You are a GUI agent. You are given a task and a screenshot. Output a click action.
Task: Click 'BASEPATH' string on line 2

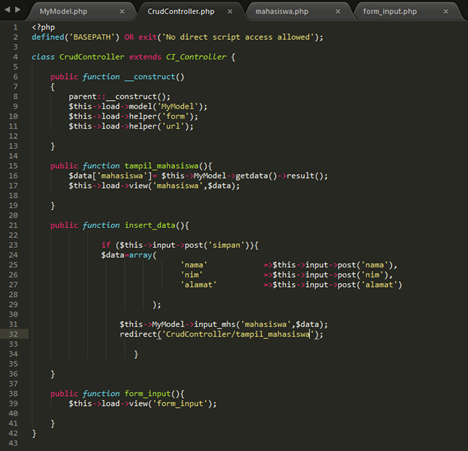(92, 37)
